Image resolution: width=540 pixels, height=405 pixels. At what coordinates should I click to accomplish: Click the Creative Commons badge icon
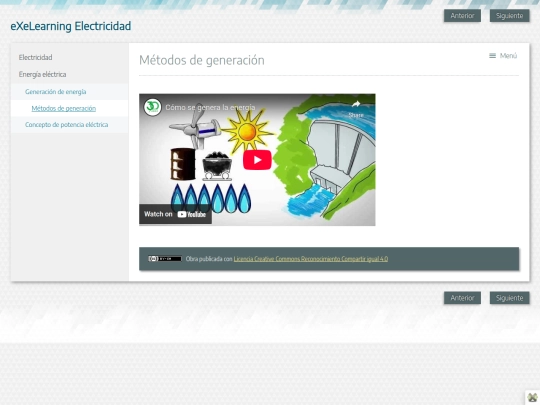[x=165, y=259]
